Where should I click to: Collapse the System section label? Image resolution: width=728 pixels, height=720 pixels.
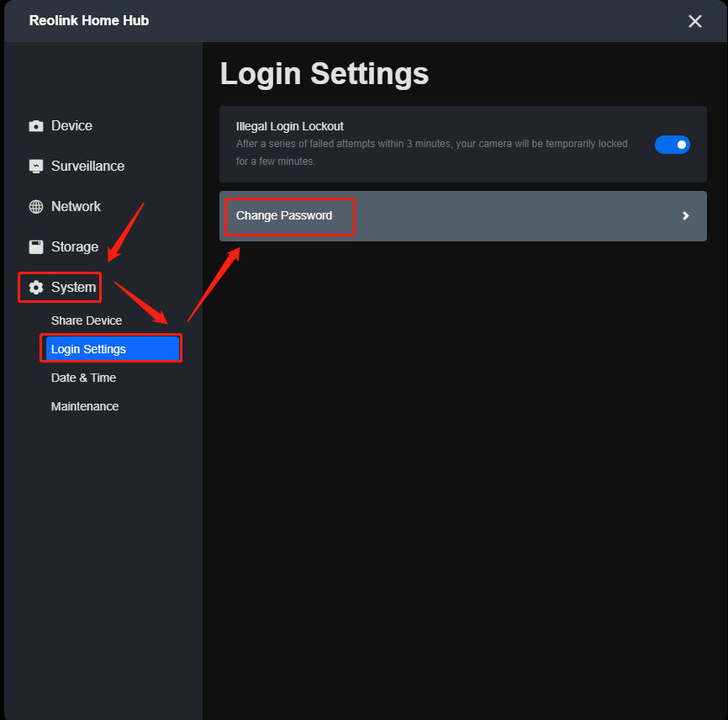(x=73, y=288)
